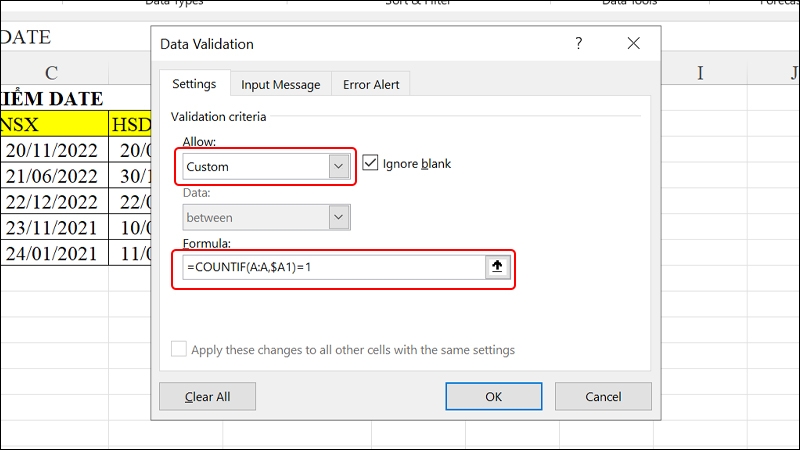Expand the Data dropdown showing between
The width and height of the screenshot is (800, 450).
(x=266, y=218)
